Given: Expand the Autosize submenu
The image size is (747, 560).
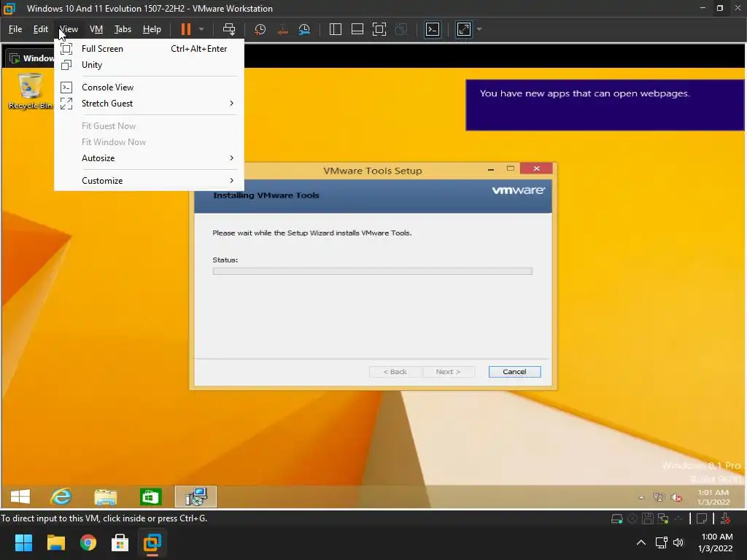Looking at the screenshot, I should (149, 158).
